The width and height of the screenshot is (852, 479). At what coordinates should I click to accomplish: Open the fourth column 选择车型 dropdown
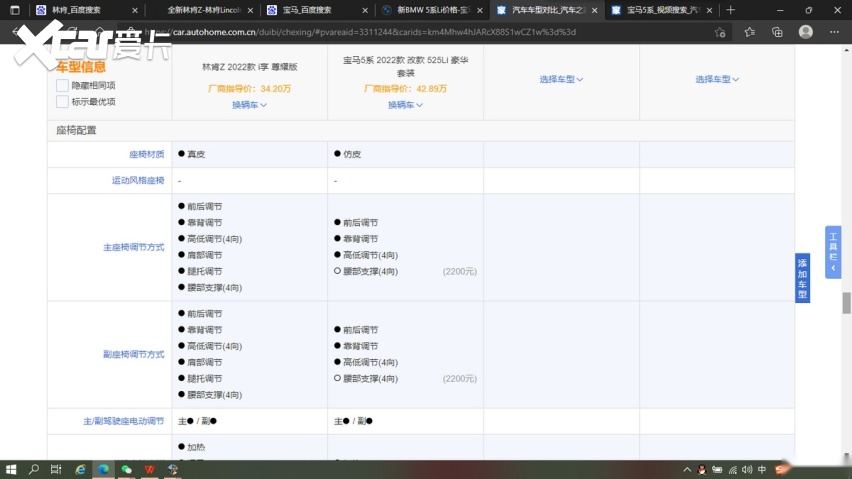click(x=717, y=79)
